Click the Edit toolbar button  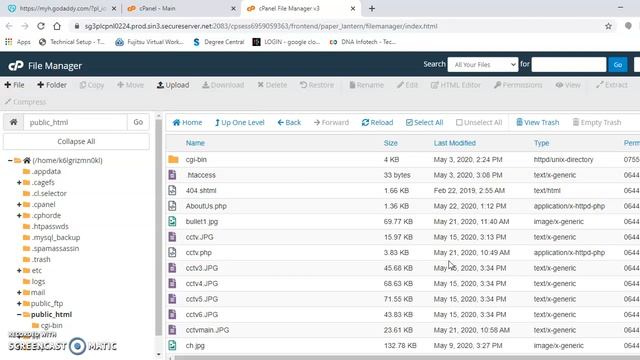click(x=407, y=85)
